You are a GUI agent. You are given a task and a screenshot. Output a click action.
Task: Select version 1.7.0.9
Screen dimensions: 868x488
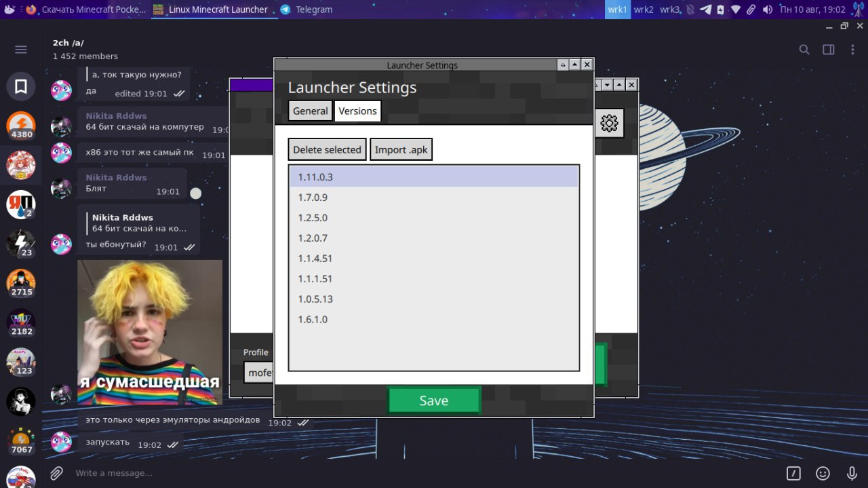click(x=434, y=198)
